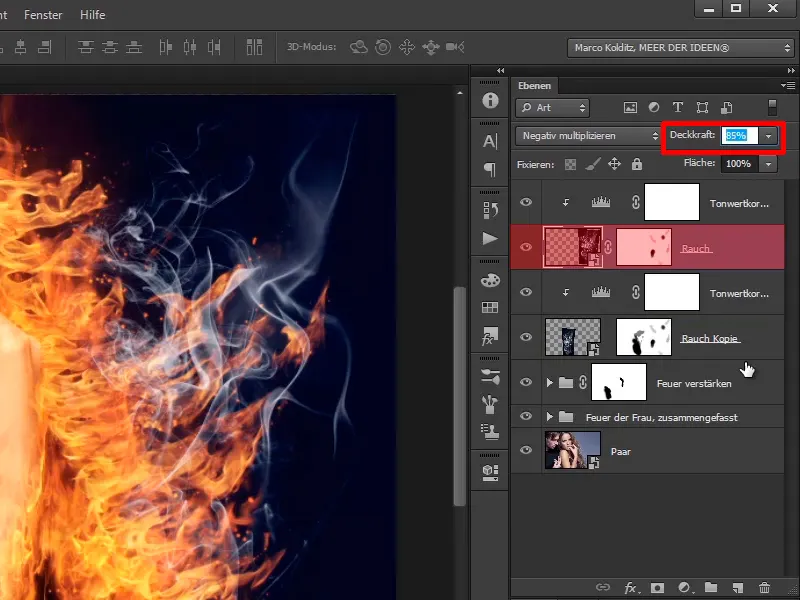
Task: Create new adjustment layer icon
Action: point(684,588)
